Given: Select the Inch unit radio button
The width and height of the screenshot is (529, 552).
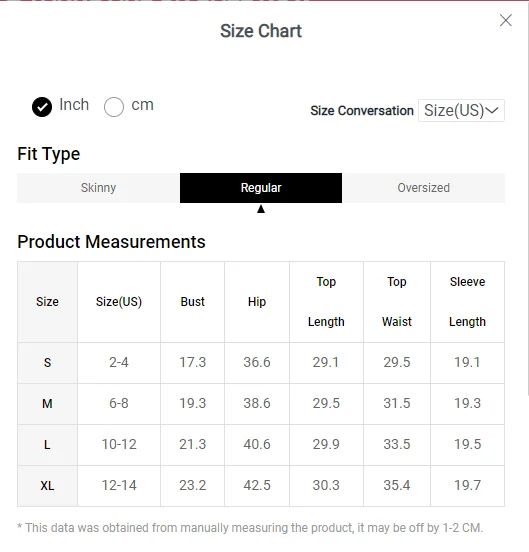Looking at the screenshot, I should (42, 106).
